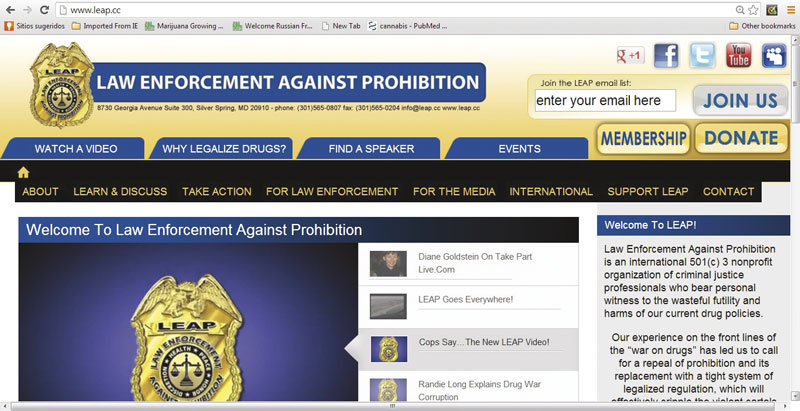
Task: Open the WATCH A VIDEO tab
Action: tap(75, 148)
